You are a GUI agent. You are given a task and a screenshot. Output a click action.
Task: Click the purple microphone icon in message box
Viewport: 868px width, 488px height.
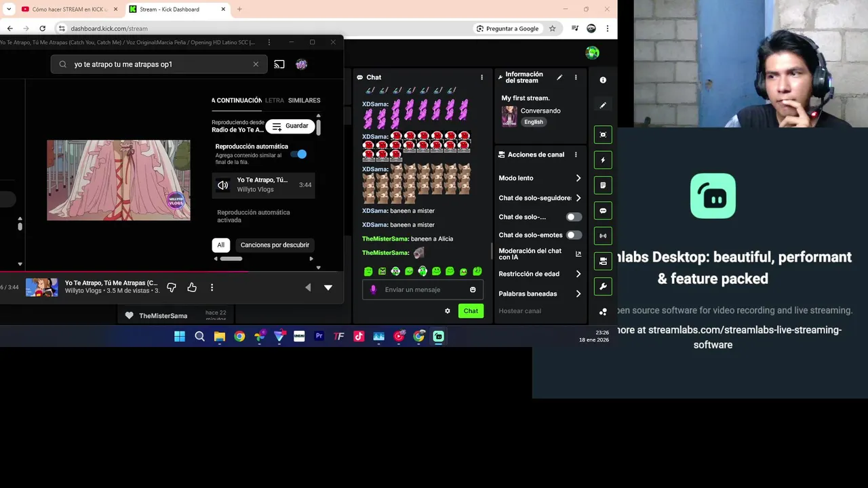(373, 289)
